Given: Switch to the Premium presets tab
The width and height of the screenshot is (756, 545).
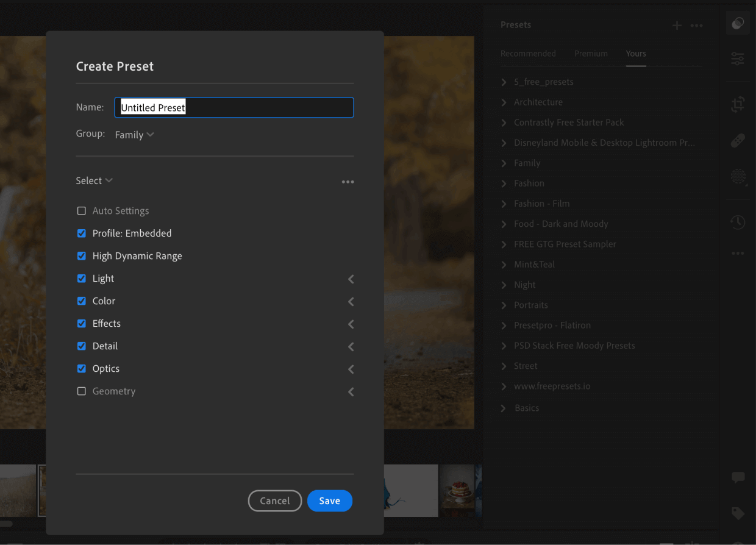Looking at the screenshot, I should pos(591,54).
